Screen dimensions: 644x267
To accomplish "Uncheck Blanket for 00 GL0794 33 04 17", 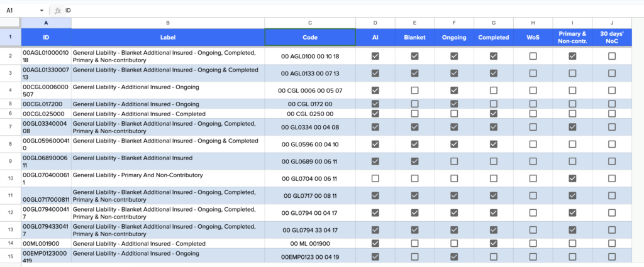I will [x=414, y=230].
